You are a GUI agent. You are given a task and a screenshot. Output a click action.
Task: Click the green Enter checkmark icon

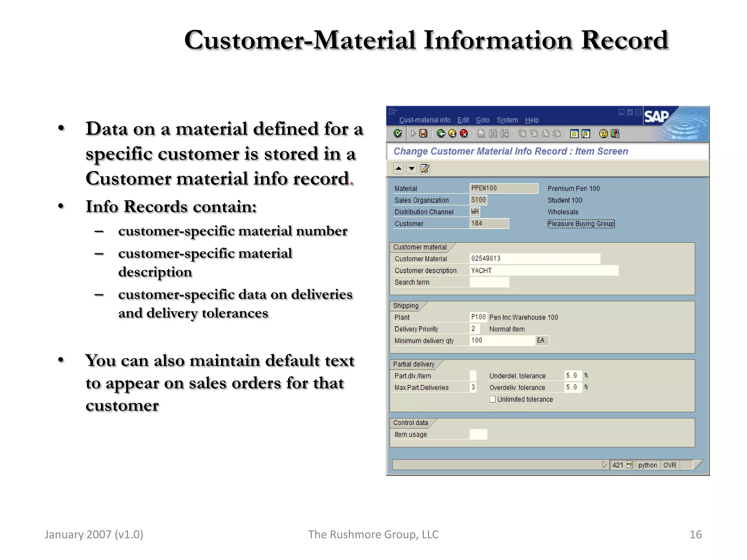[398, 133]
